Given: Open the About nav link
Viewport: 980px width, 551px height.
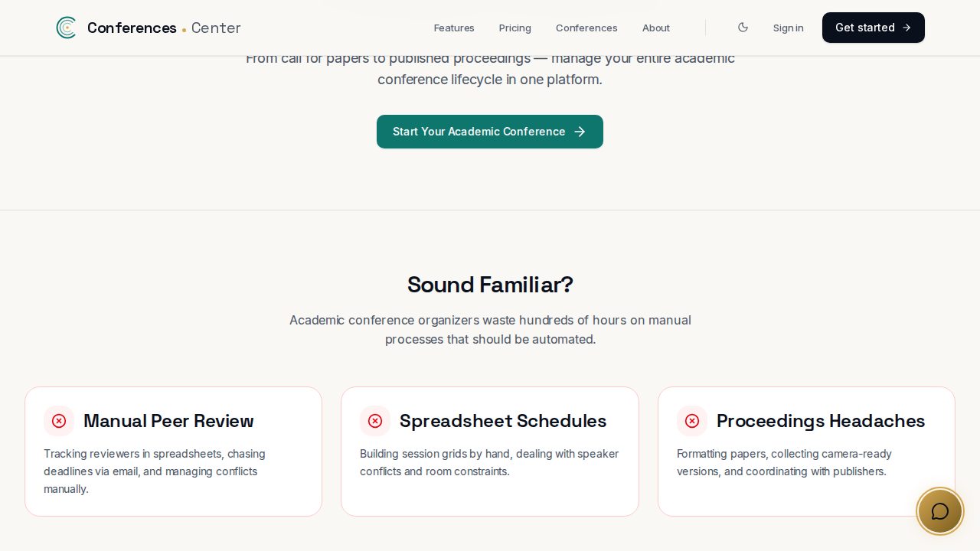Looking at the screenshot, I should [x=656, y=28].
